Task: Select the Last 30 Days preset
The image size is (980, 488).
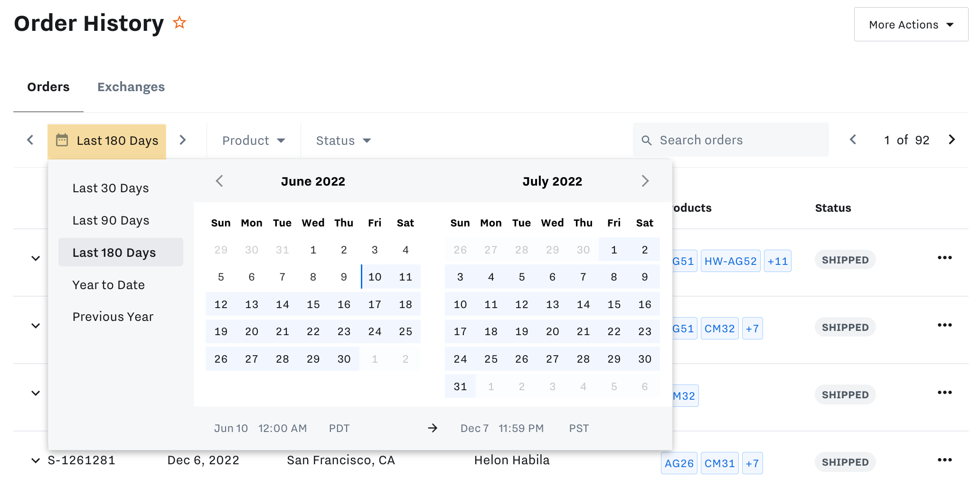Action: [x=110, y=188]
